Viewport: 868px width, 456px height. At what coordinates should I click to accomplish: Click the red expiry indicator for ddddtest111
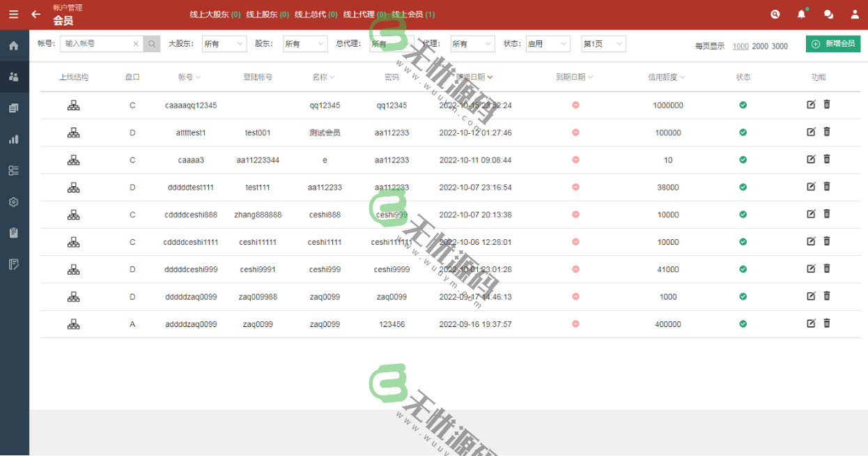(x=575, y=187)
